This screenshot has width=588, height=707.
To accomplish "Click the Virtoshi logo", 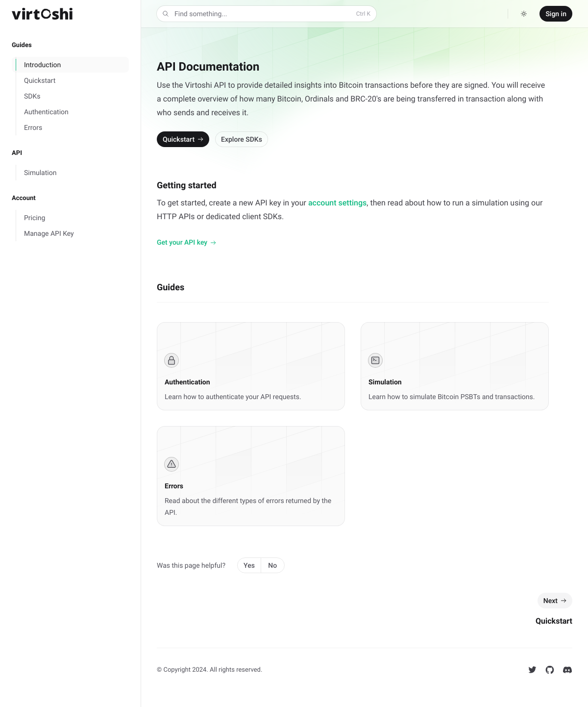I will point(42,14).
